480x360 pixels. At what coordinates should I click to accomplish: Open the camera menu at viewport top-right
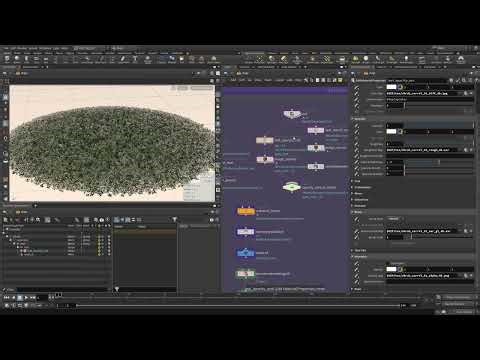[202, 88]
